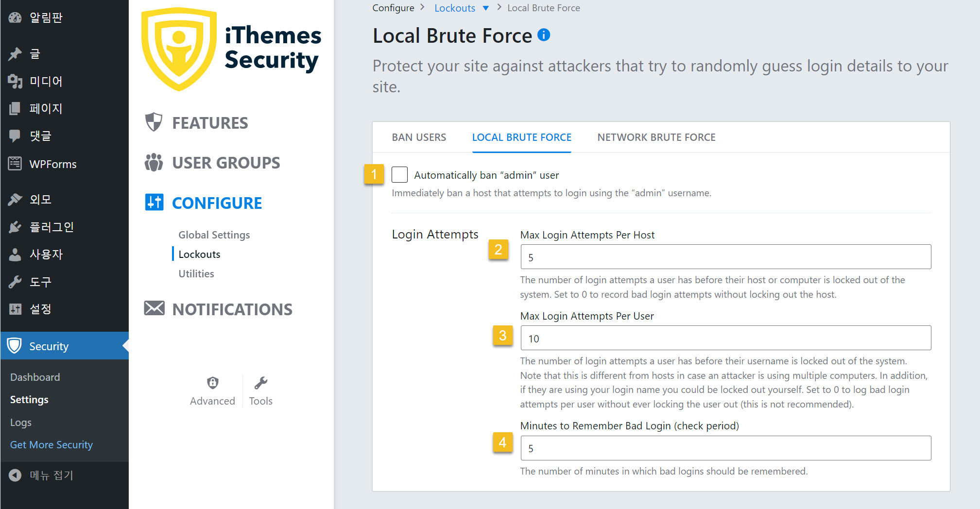This screenshot has height=509, width=980.
Task: Expand the Lockouts breadcrumb dropdown arrow
Action: [485, 8]
